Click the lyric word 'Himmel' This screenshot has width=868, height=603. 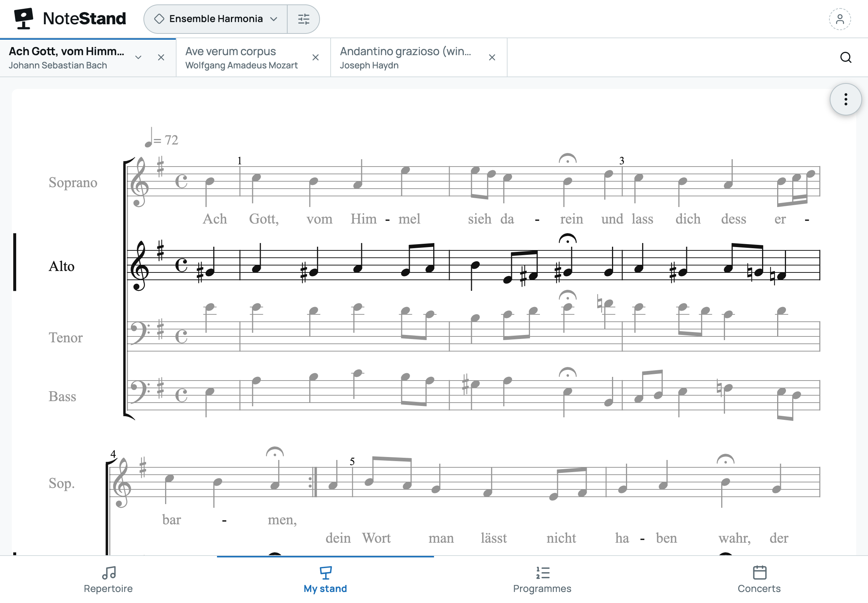pos(385,219)
